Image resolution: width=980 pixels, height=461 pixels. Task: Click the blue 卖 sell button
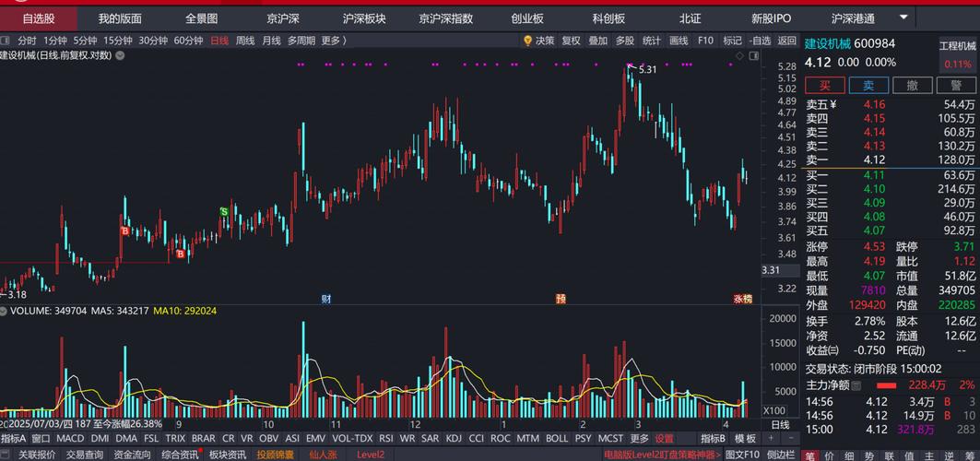868,86
